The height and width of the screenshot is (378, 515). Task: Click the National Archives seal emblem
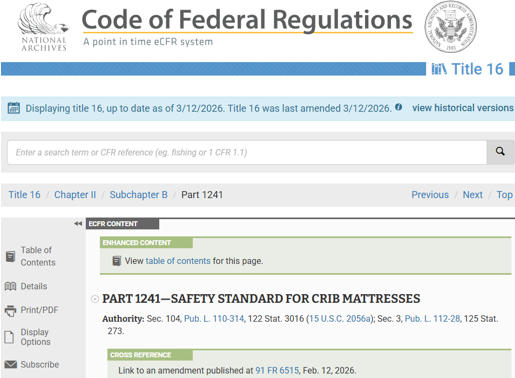(450, 26)
